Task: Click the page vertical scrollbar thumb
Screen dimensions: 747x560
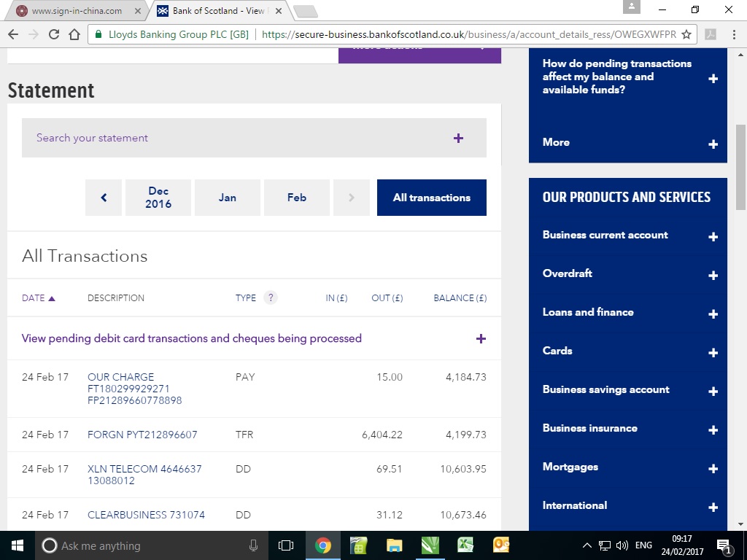Action: (741, 167)
